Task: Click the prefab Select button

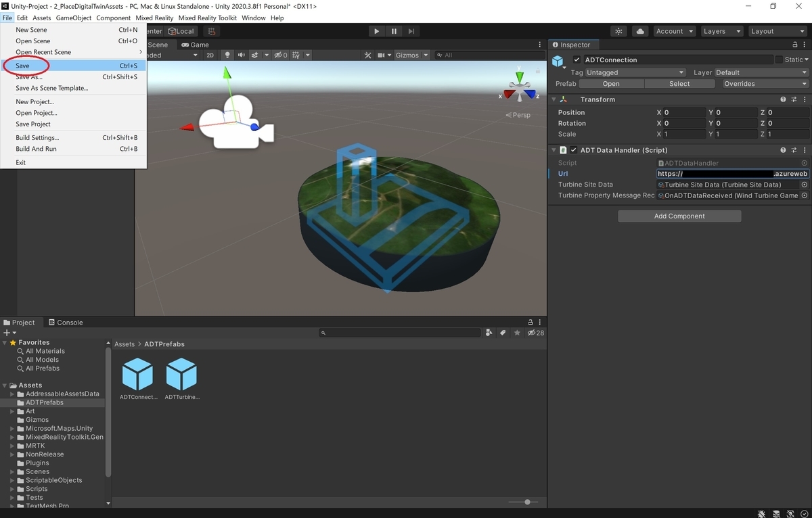Action: 679,84
